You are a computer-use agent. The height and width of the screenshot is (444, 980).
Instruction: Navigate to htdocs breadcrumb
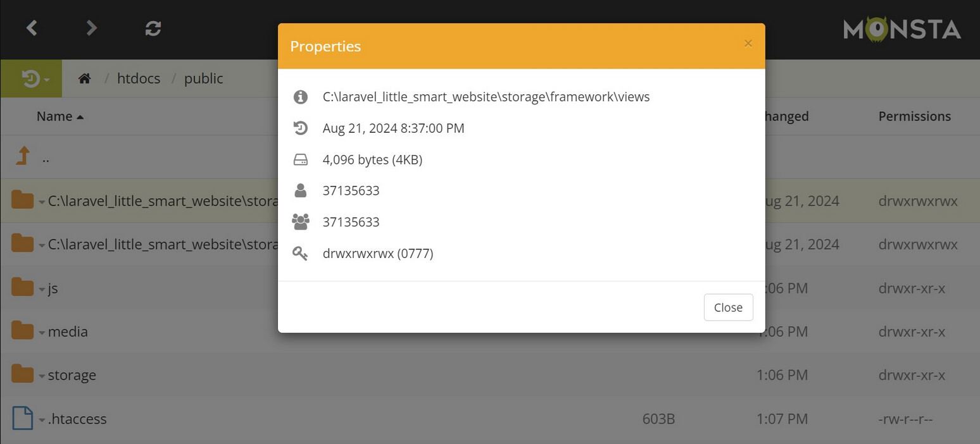point(139,78)
